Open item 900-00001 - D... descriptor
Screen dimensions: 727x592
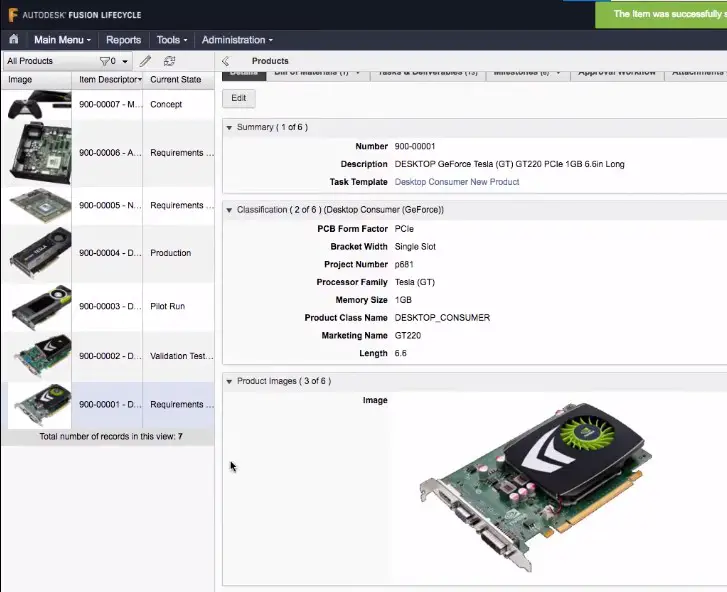pos(110,405)
